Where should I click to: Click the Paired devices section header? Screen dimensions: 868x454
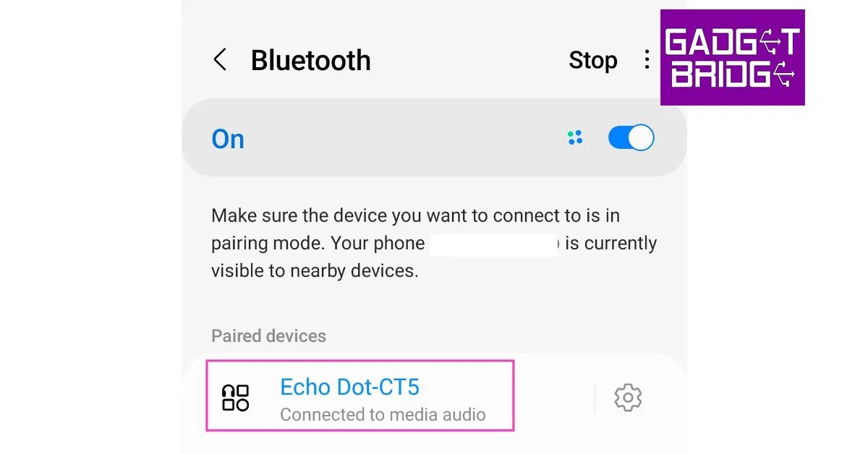coord(268,336)
